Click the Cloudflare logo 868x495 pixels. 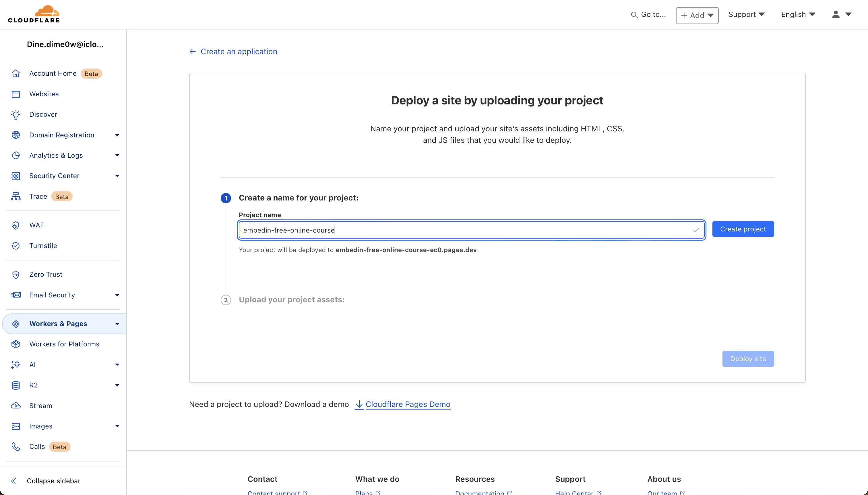click(34, 14)
